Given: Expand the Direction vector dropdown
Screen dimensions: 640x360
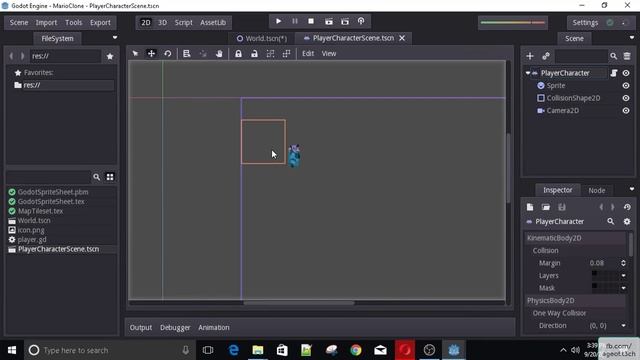Looking at the screenshot, I should coord(623,326).
